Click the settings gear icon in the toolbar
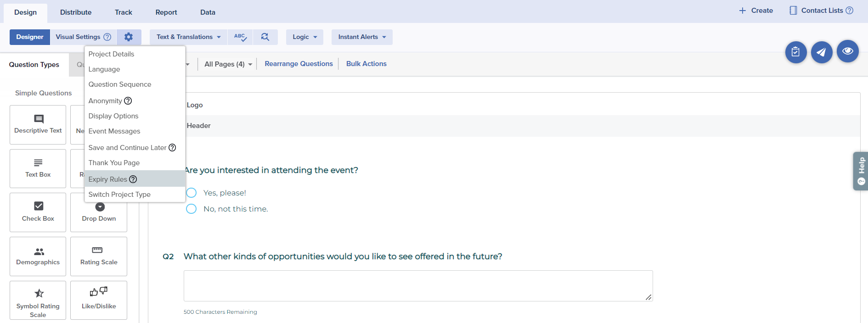Viewport: 868px width, 323px height. [129, 37]
